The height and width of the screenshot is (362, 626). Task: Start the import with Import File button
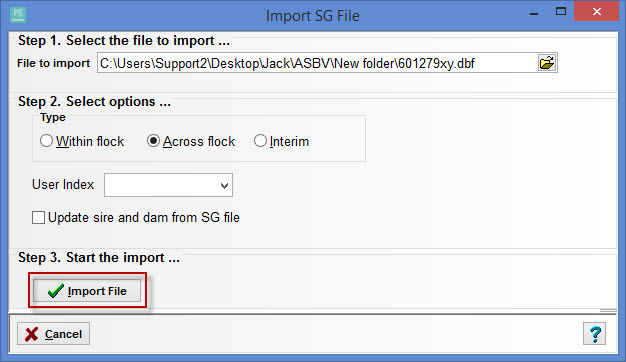(87, 291)
